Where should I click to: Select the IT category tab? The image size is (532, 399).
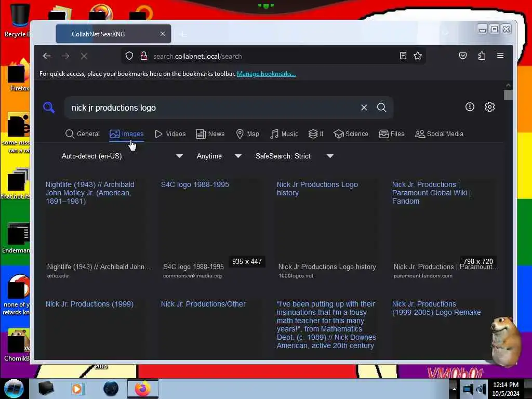316,134
